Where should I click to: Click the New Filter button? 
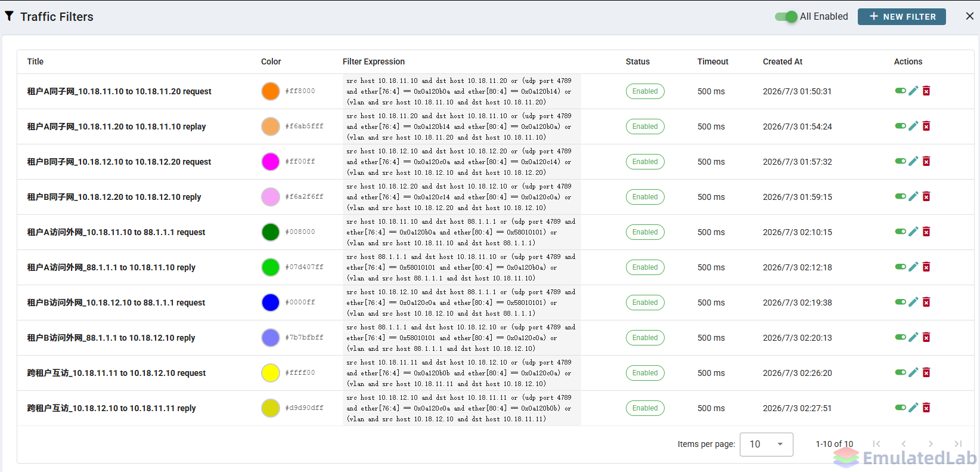pyautogui.click(x=901, y=17)
